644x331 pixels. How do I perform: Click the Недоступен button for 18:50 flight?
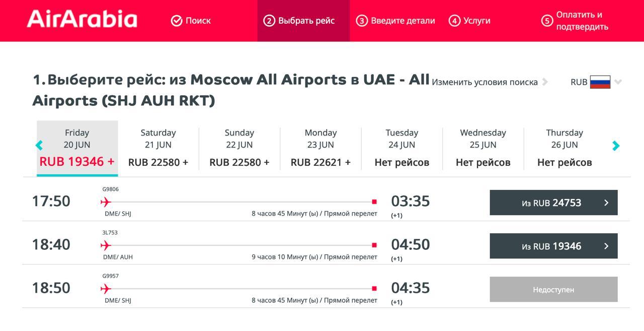553,290
